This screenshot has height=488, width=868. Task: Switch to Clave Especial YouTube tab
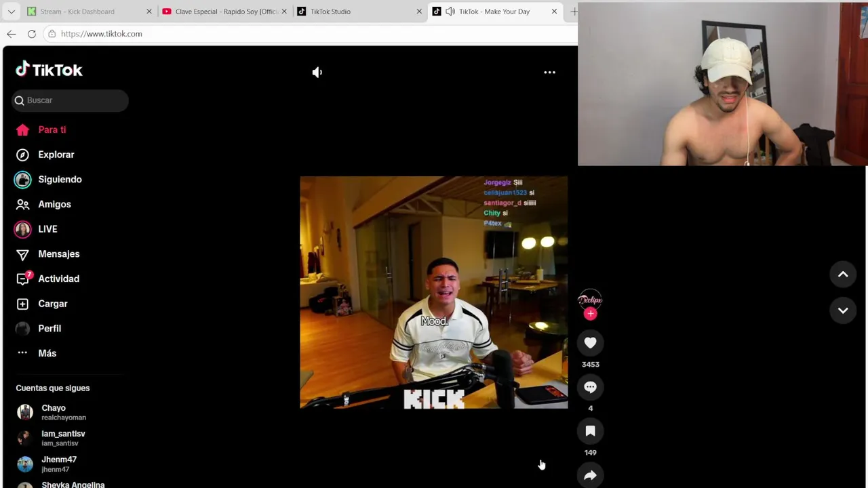[x=224, y=12]
